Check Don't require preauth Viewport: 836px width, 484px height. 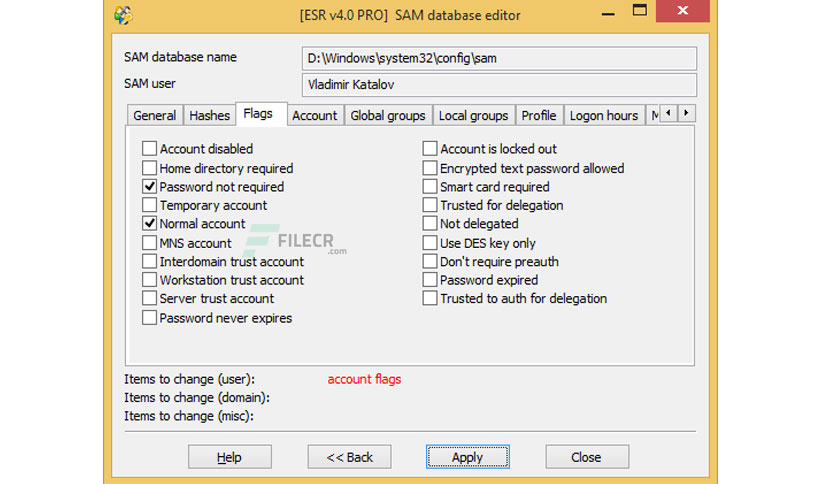pyautogui.click(x=430, y=261)
